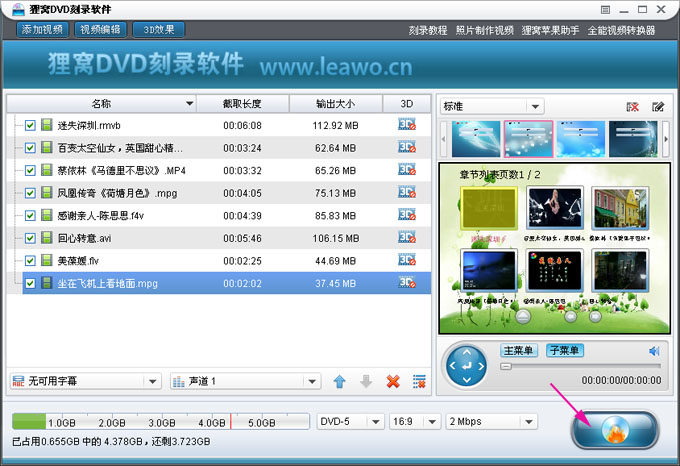This screenshot has width=680, height=466.
Task: Click the 3D icon for 感谢亲人-陈思思.f4v
Action: [407, 215]
